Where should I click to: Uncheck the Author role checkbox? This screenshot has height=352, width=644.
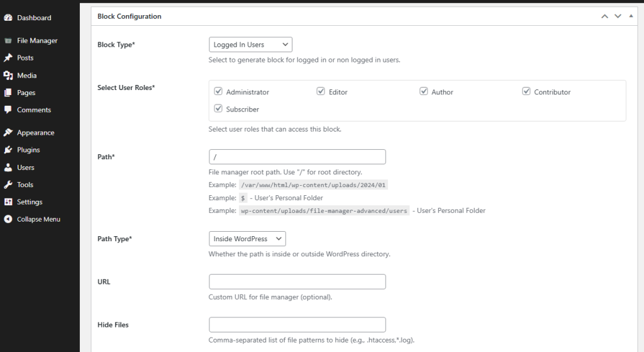pyautogui.click(x=423, y=91)
